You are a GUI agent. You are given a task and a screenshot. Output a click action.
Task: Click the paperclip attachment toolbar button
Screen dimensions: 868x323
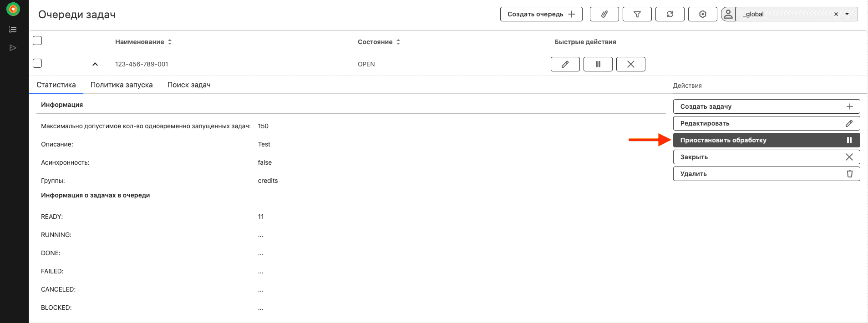(x=604, y=14)
